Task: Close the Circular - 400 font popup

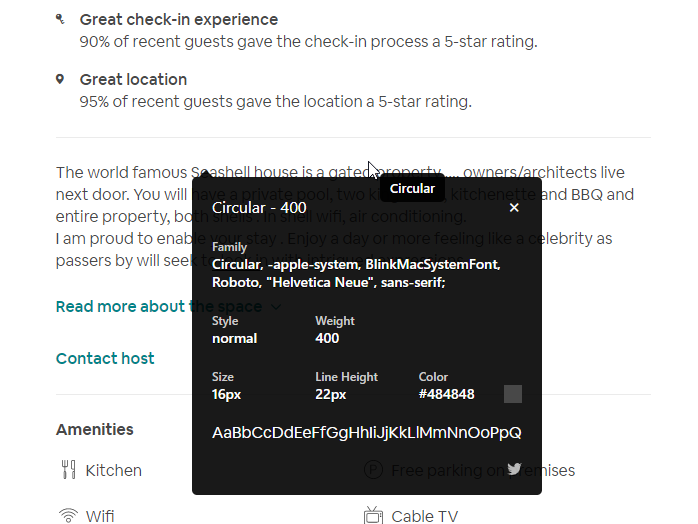Action: pyautogui.click(x=514, y=207)
